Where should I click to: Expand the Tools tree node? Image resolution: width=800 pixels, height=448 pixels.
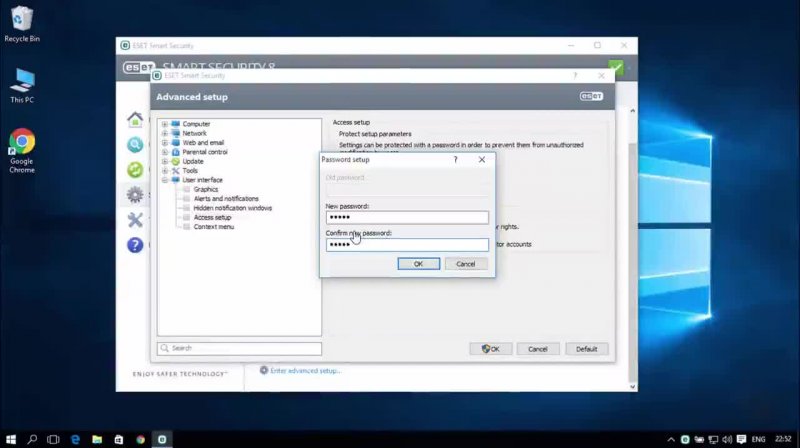[x=165, y=170]
